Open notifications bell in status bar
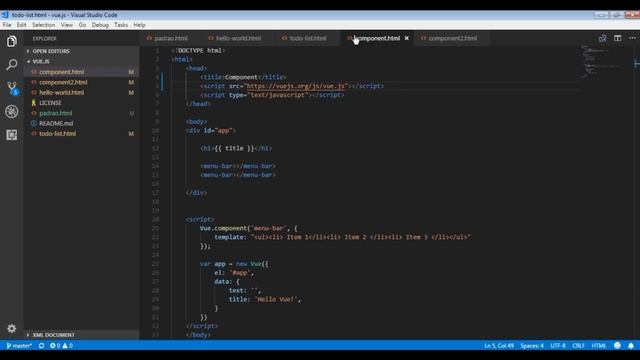 (631, 345)
